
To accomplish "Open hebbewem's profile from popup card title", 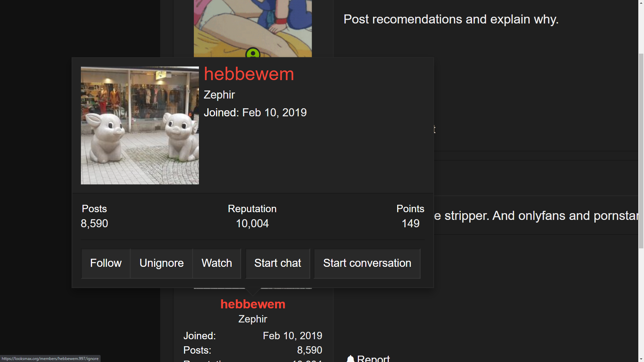I will coord(249,74).
